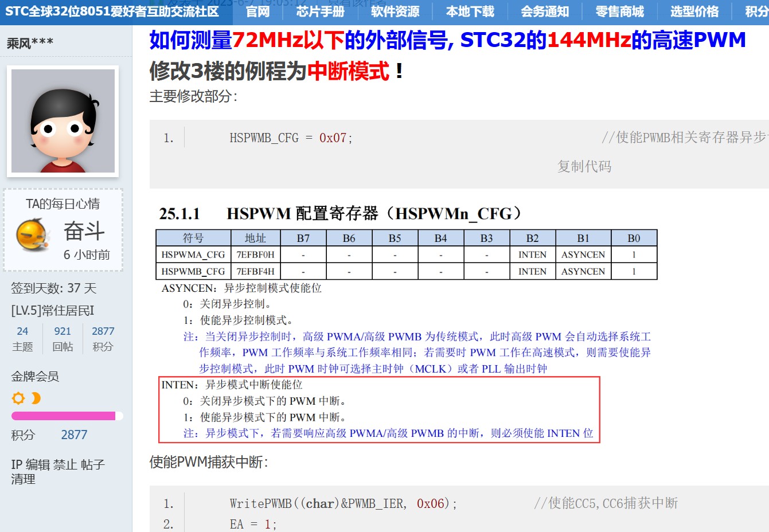Screen dimensions: 769x532
Task: Open the 会务通知 menu item
Action: 545,11
